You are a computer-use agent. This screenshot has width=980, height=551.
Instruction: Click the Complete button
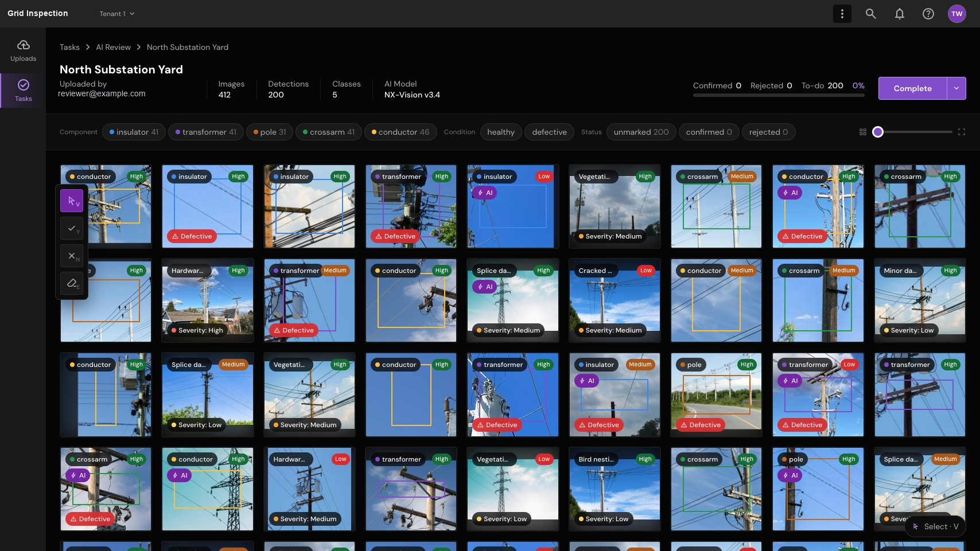(x=912, y=88)
